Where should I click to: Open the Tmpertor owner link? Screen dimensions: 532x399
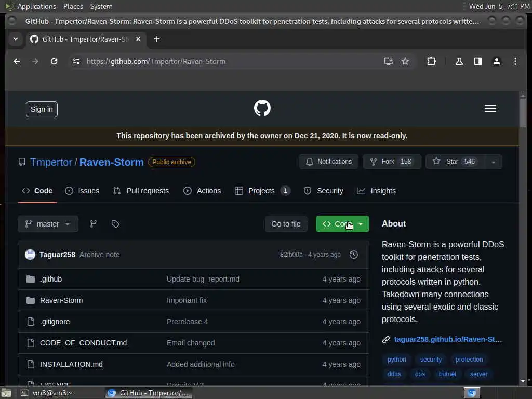51,162
